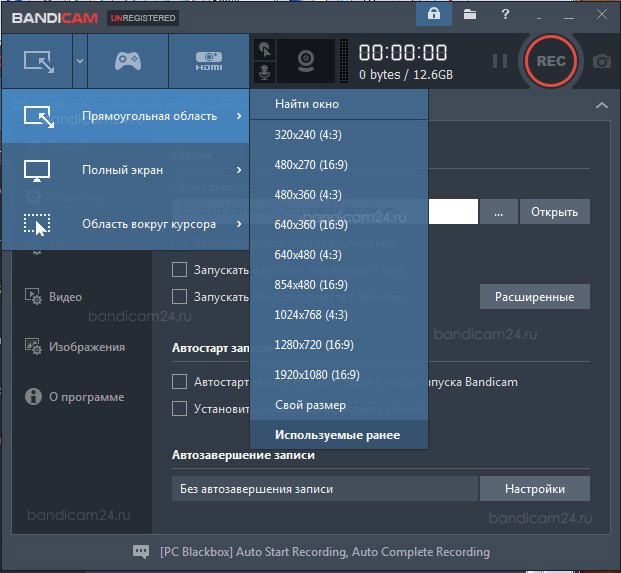Choose Свой размер custom size option
This screenshot has width=621, height=573.
pos(339,405)
